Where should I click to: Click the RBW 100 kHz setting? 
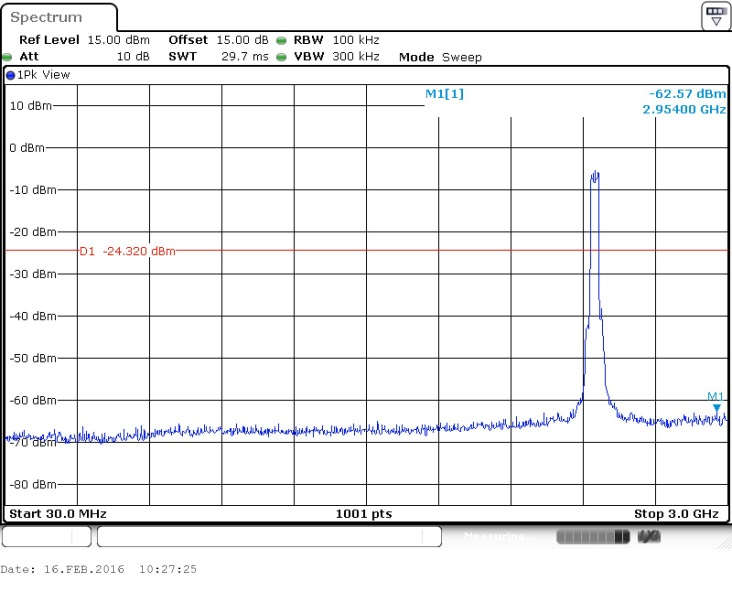point(336,40)
